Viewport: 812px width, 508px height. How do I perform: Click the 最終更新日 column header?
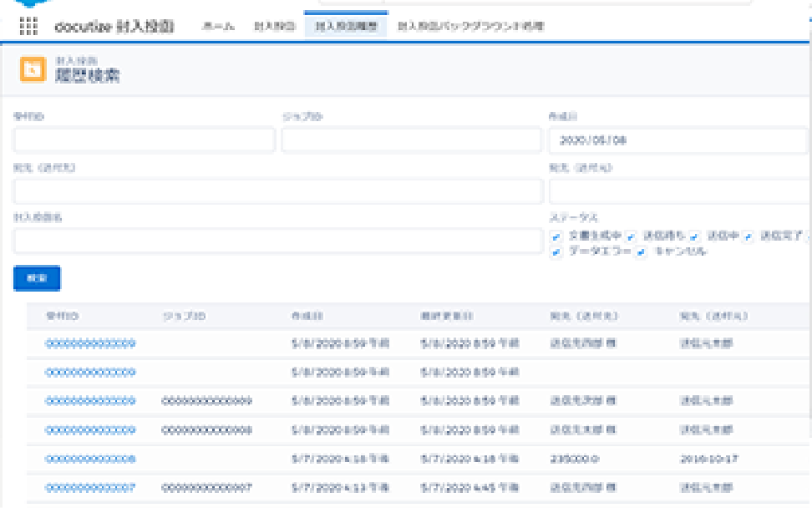click(446, 316)
